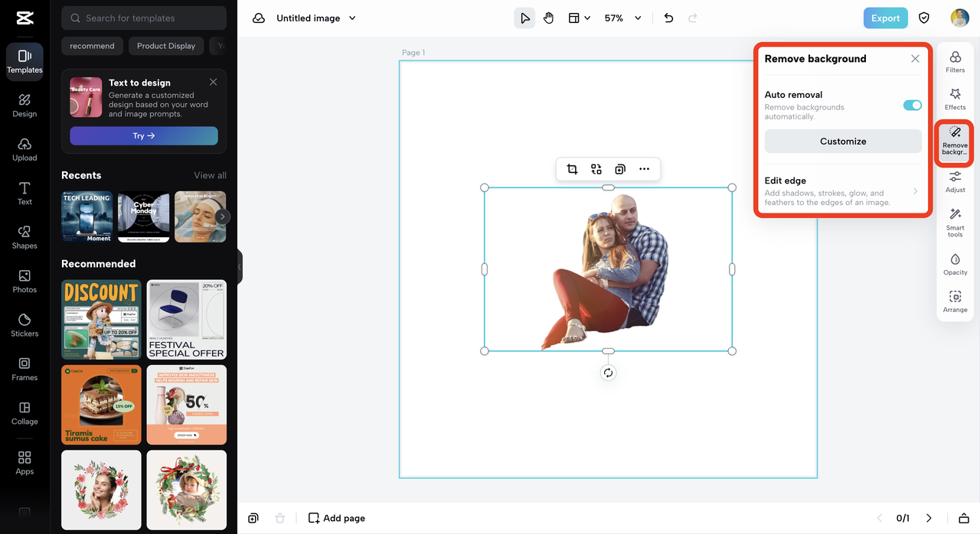Open View all recents
The image size is (980, 534).
210,175
